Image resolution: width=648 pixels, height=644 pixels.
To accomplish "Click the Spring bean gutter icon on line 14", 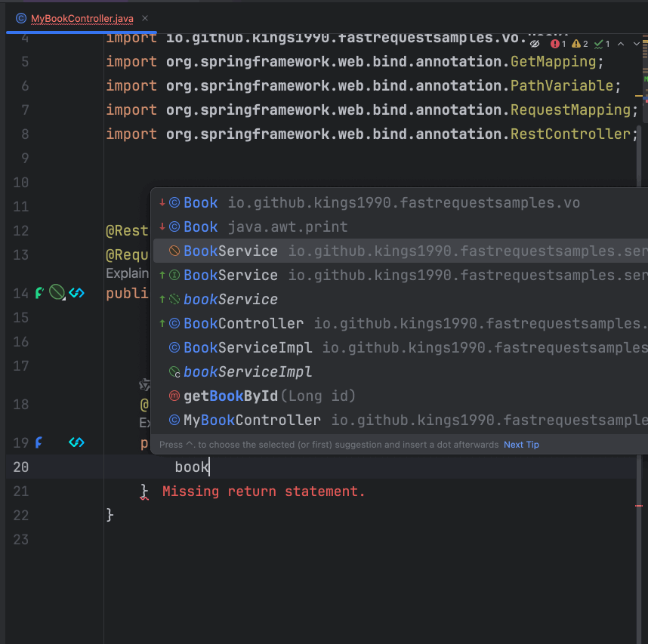I will [57, 291].
